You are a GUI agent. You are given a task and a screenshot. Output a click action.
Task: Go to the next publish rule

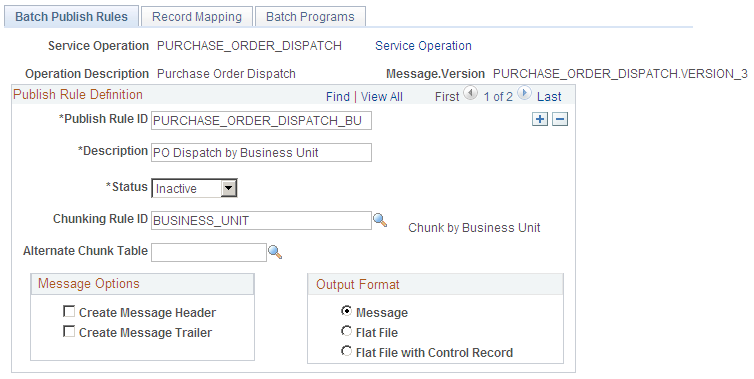(x=524, y=93)
